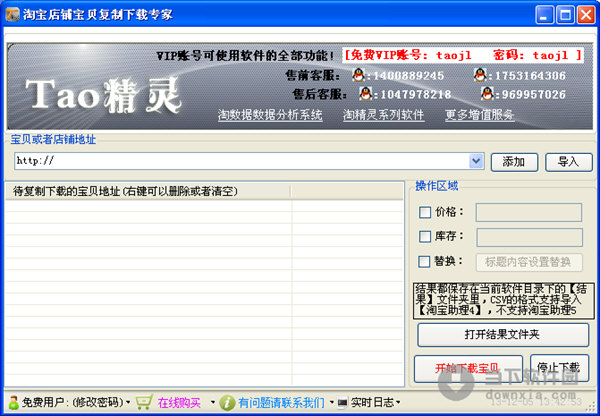600x416 pixels.
Task: Click the QQ penguin icon beside 1047978218
Action: pos(366,94)
